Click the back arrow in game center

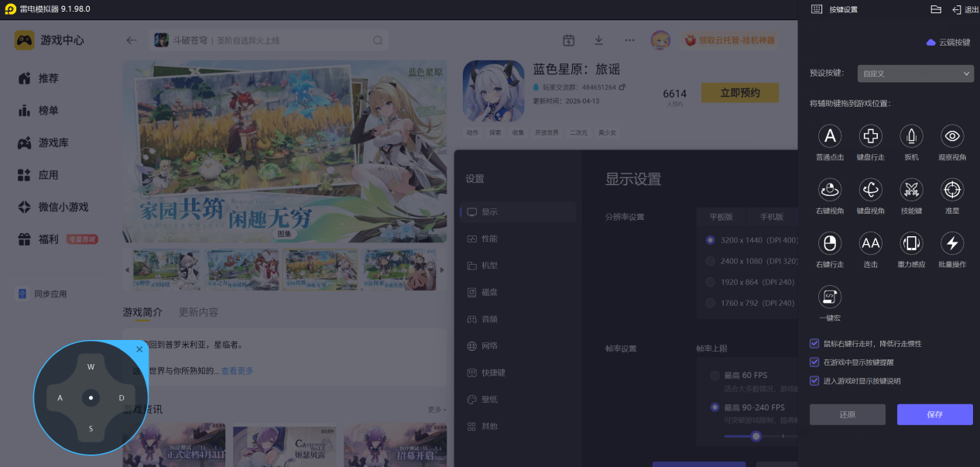click(x=132, y=40)
